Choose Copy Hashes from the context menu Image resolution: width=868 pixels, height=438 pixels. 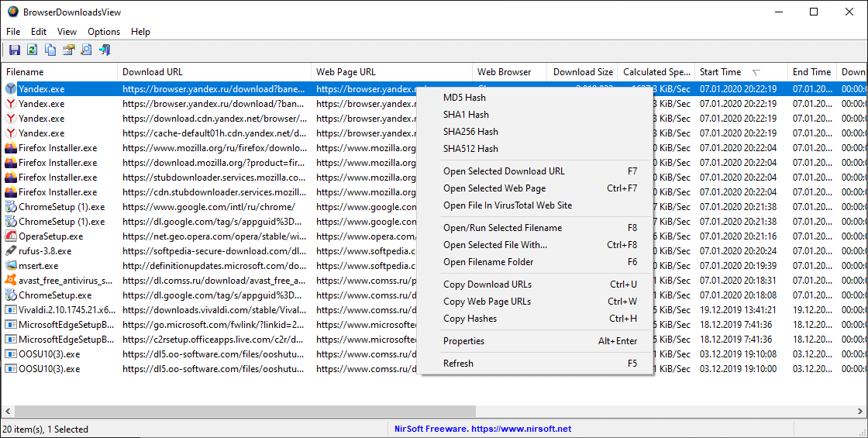pos(536,319)
